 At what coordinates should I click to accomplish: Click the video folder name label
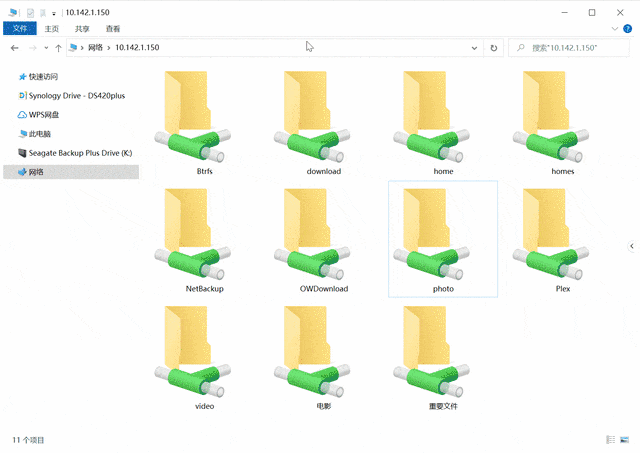point(204,406)
